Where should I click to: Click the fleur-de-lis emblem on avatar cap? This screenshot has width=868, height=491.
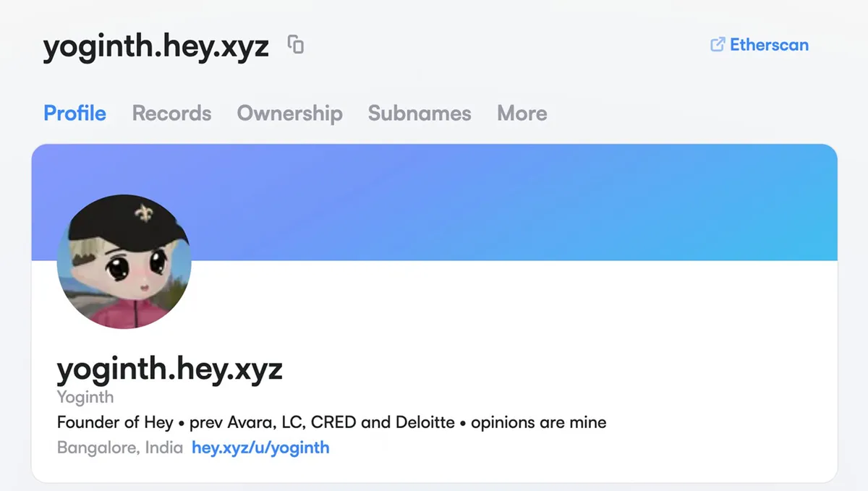pyautogui.click(x=142, y=213)
